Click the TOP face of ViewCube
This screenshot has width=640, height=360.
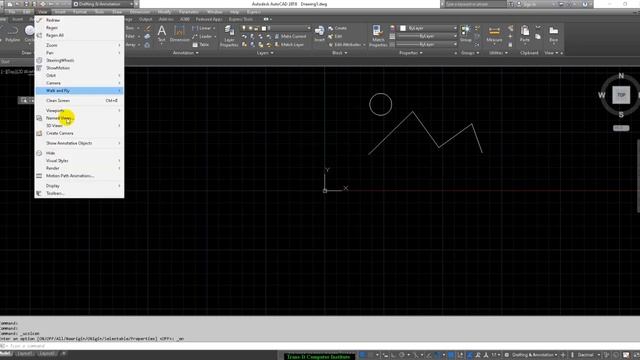coord(621,95)
